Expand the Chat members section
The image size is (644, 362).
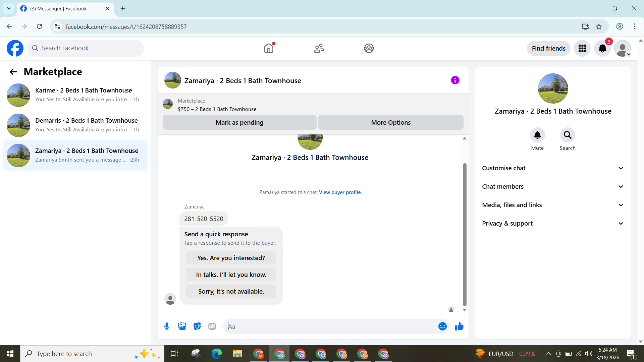pyautogui.click(x=553, y=187)
